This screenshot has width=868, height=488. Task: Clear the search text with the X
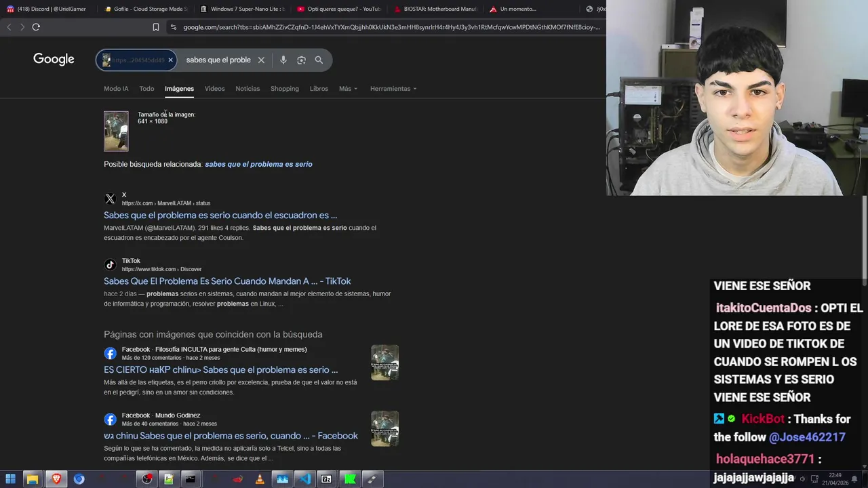click(x=261, y=60)
